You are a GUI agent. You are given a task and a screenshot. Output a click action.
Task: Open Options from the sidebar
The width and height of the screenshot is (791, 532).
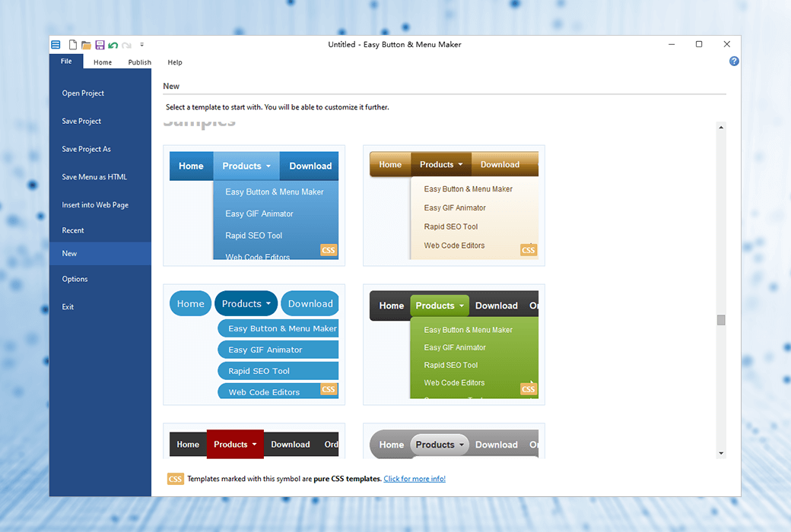(x=100, y=279)
